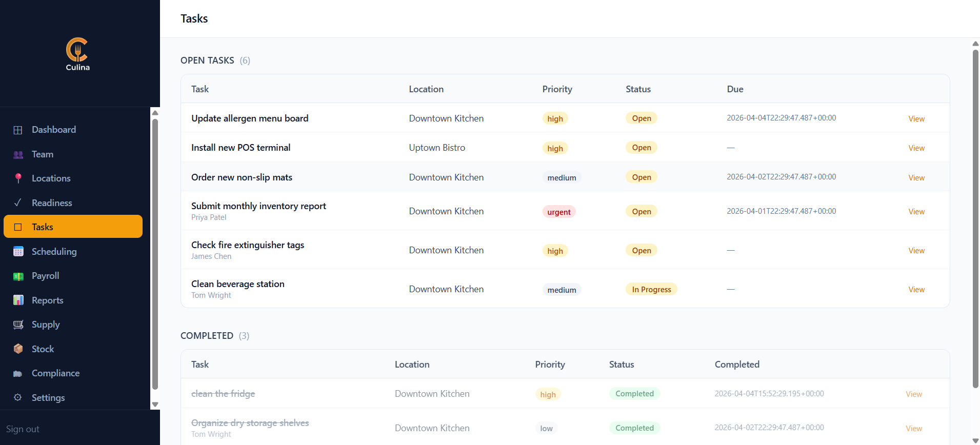The height and width of the screenshot is (445, 980).
Task: Click the sidebar scrollbar down arrow
Action: pos(155,404)
